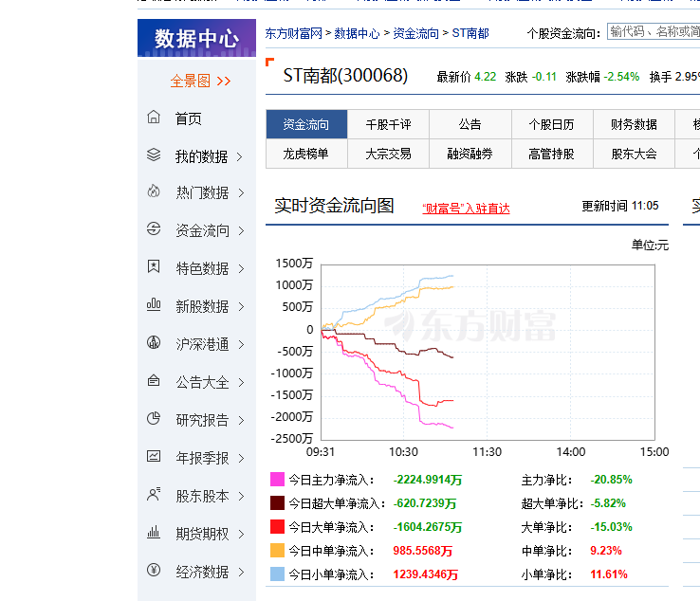Click the -2.54% 涨跌幅 value
Image resolution: width=700 pixels, height=601 pixels.
pos(621,77)
